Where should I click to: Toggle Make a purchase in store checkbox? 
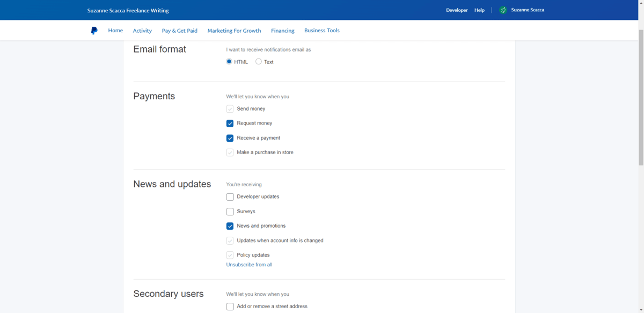click(x=230, y=152)
